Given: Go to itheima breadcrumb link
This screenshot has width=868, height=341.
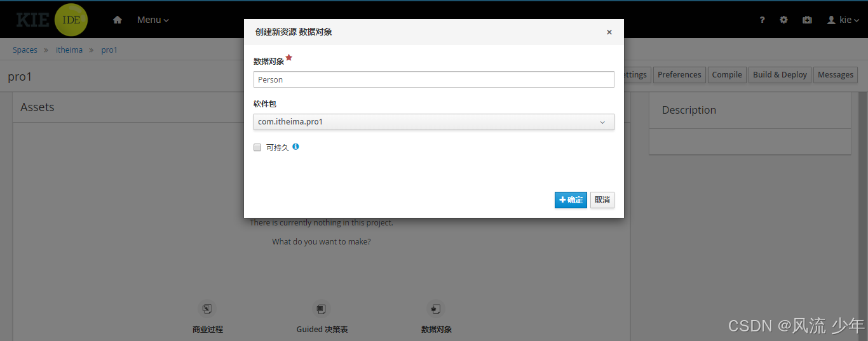Looking at the screenshot, I should [x=69, y=50].
